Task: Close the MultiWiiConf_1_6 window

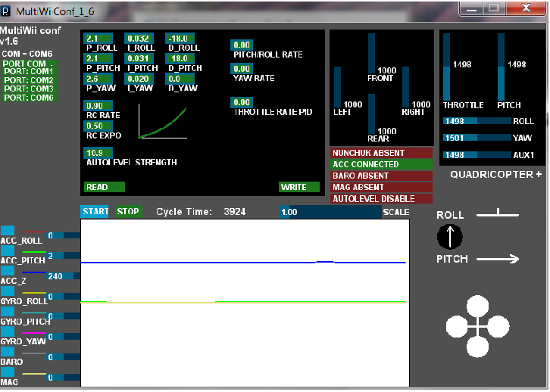Action: (526, 8)
